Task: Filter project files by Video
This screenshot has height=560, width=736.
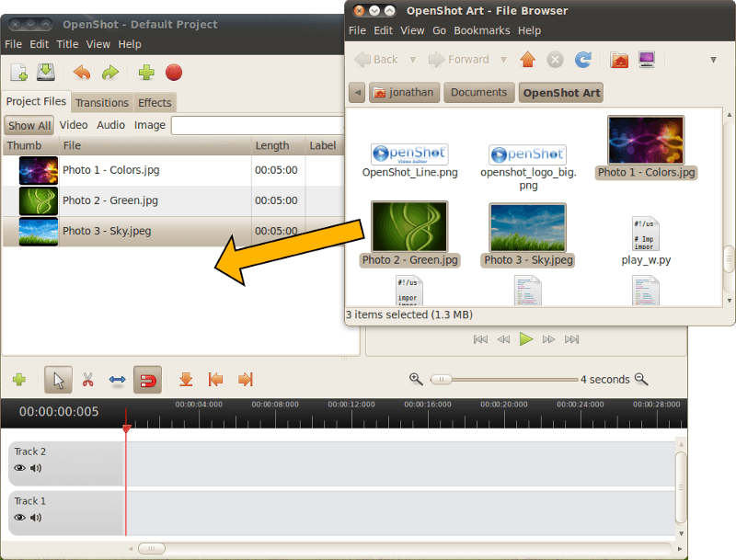Action: pyautogui.click(x=74, y=125)
